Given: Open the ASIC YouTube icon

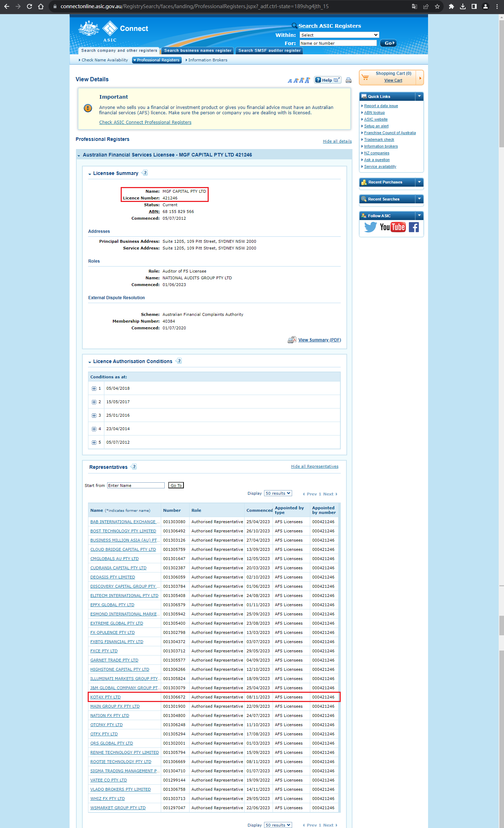Looking at the screenshot, I should tap(393, 227).
